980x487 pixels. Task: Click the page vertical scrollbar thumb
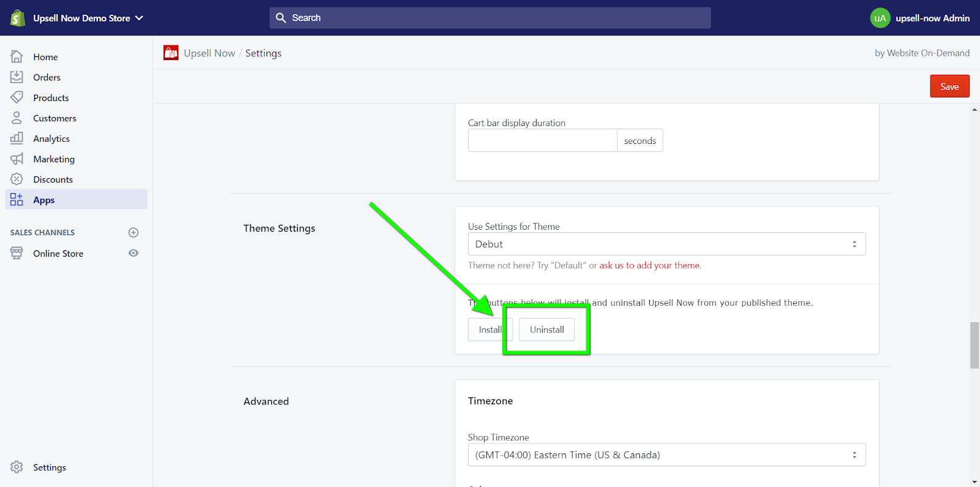coord(974,345)
